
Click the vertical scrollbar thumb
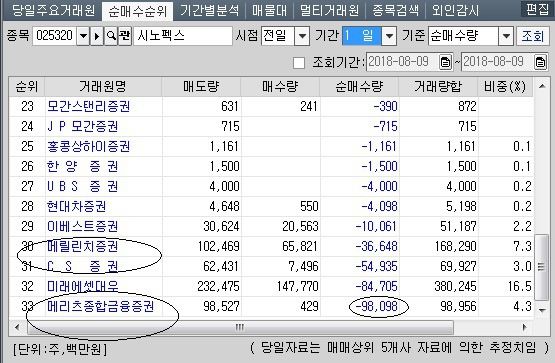[x=542, y=267]
